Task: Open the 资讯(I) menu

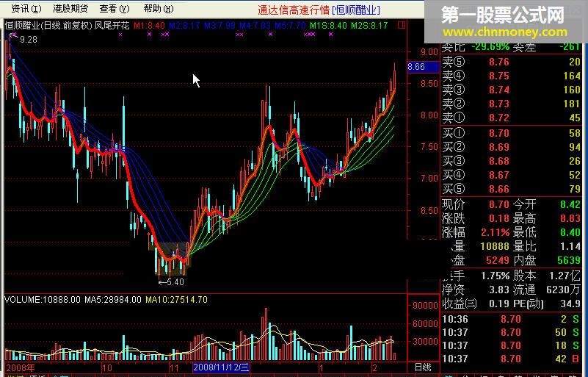Action: pyautogui.click(x=26, y=9)
